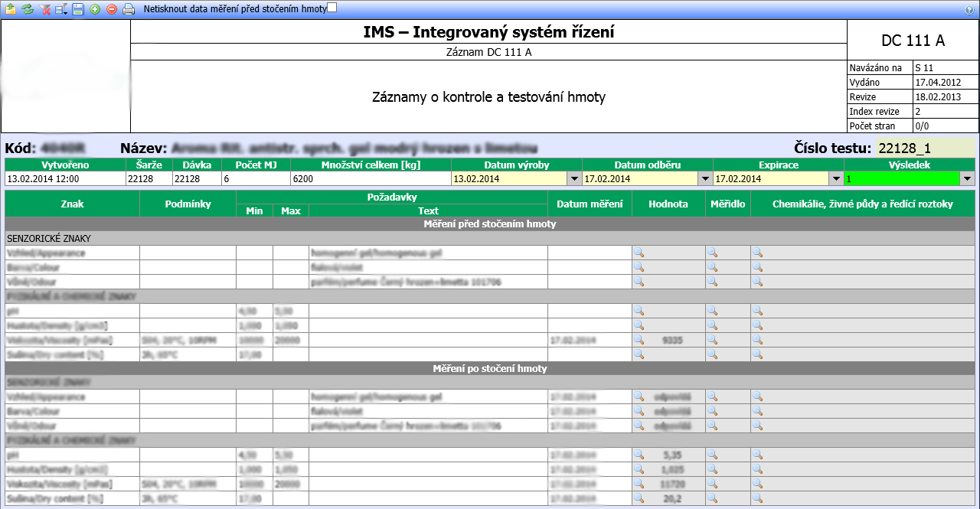The width and height of the screenshot is (980, 509).
Task: Click the Chemikálie magnifier for Sušina/Dry content before stočení
Action: (x=757, y=354)
